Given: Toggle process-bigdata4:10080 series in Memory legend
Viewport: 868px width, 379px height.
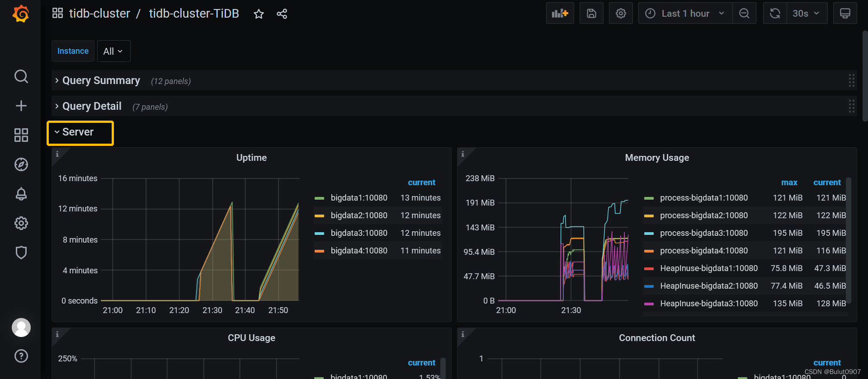Looking at the screenshot, I should 704,251.
